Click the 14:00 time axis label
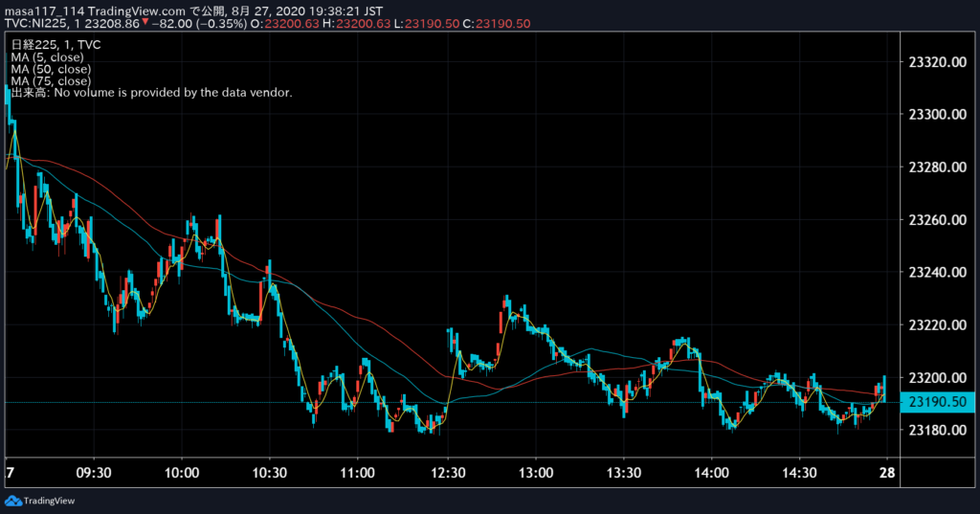 point(711,473)
